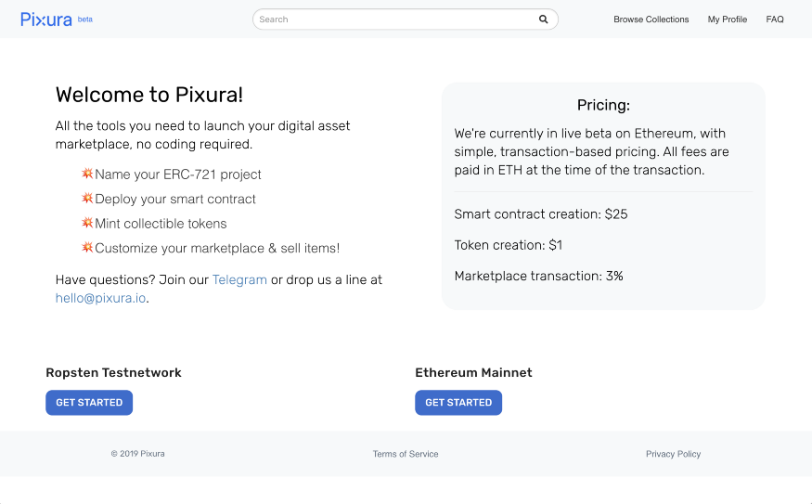Click the spark icon beside Deploy your smart contract
Image resolution: width=812 pixels, height=504 pixels.
click(87, 199)
